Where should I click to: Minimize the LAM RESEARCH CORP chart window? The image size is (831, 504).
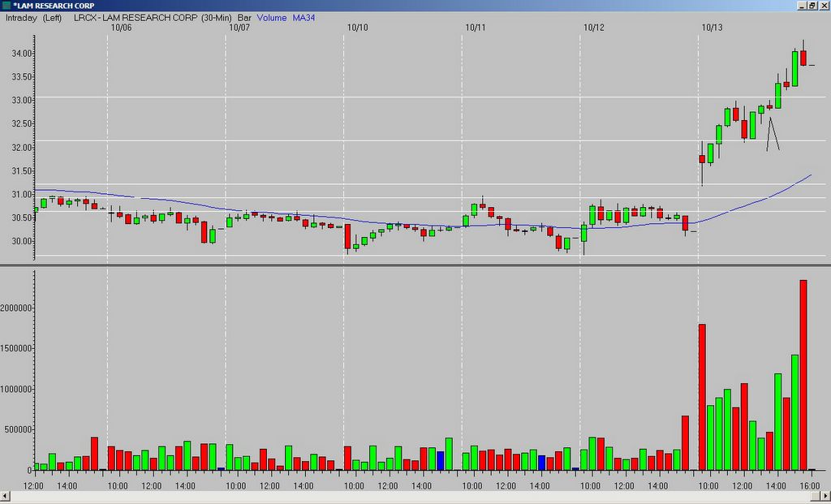click(x=802, y=6)
